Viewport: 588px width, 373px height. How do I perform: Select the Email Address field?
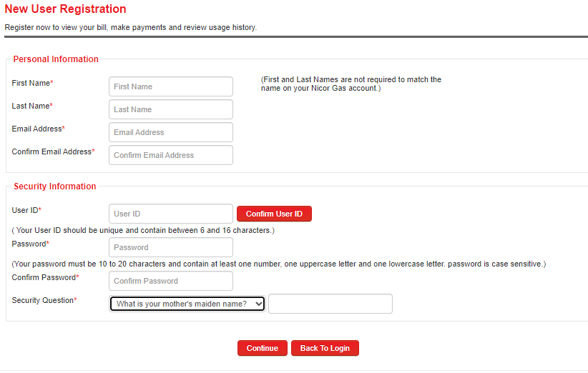tap(171, 132)
